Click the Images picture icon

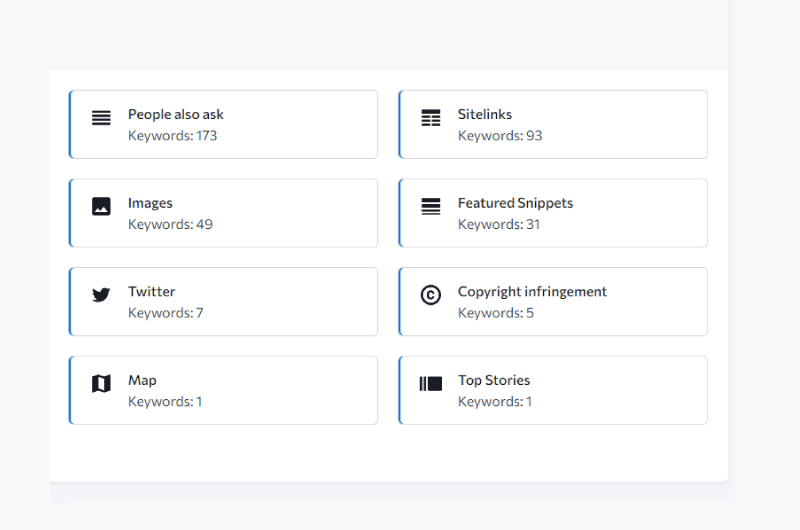point(101,207)
